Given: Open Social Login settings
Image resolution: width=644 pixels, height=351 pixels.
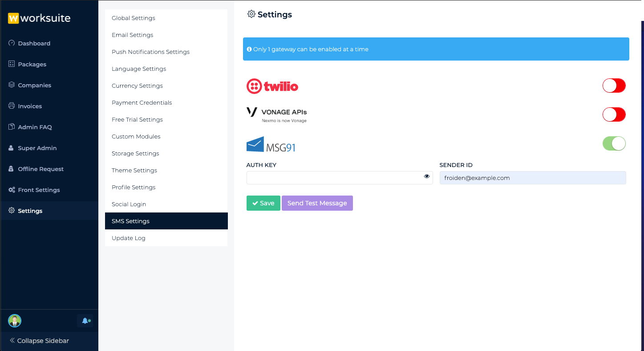Looking at the screenshot, I should click(x=166, y=204).
